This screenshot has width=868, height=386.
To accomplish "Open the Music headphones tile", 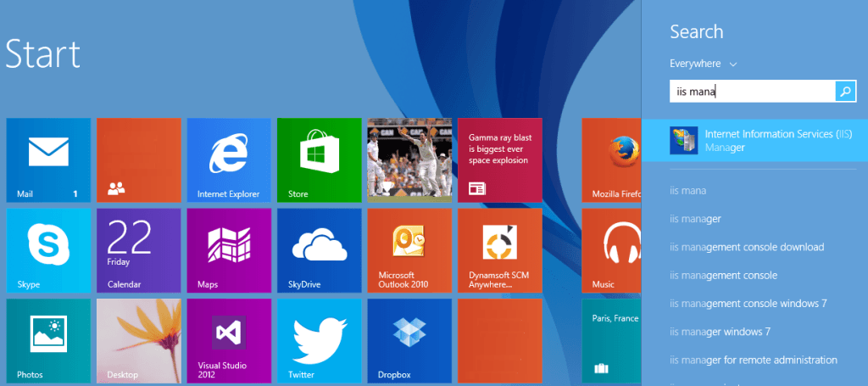I will [x=611, y=250].
